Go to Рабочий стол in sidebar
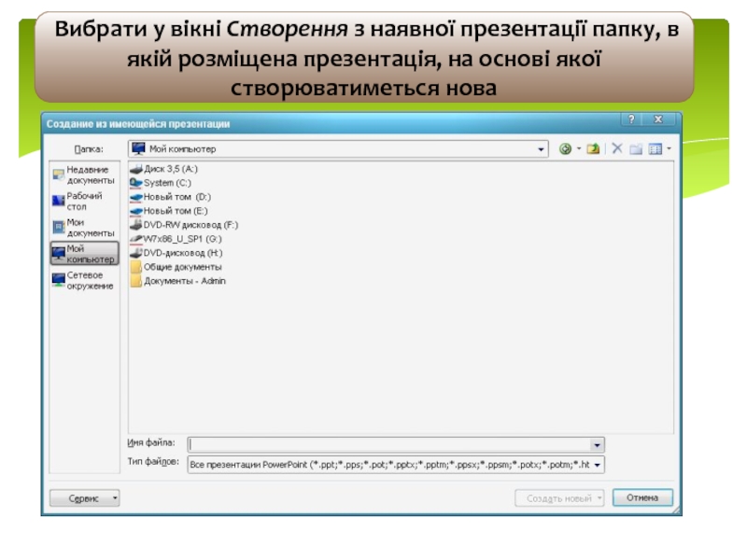The width and height of the screenshot is (747, 560). coord(84,201)
